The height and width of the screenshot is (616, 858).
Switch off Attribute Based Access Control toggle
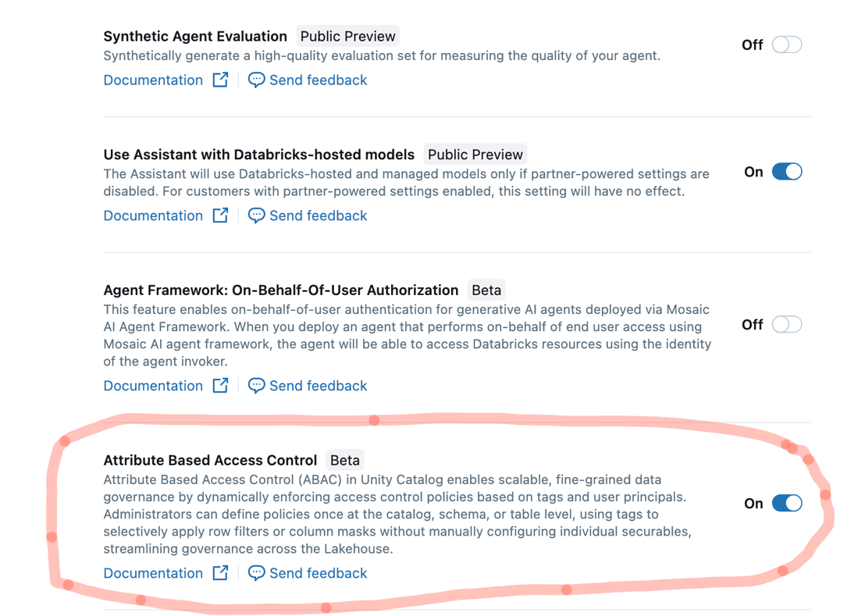(787, 503)
